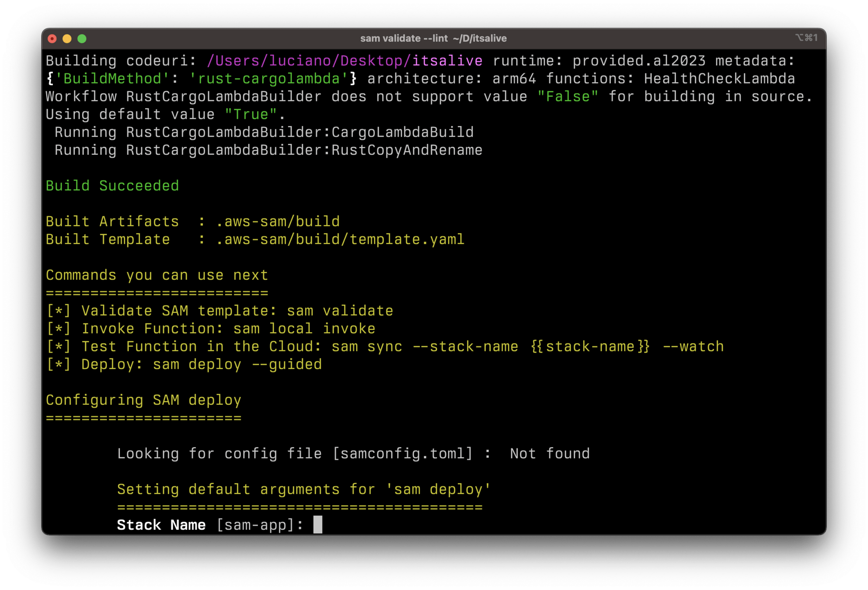Click the green "False" value text

point(568,97)
